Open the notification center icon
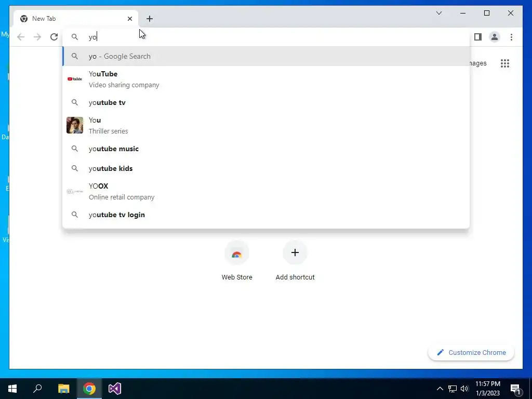532x399 pixels. point(515,389)
